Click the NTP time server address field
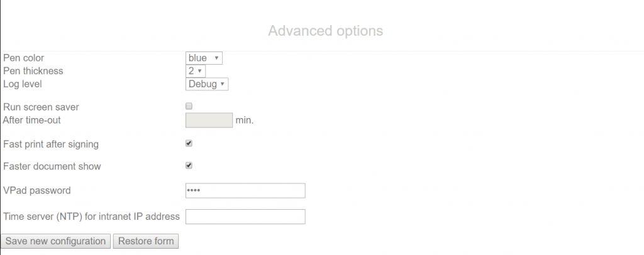The height and width of the screenshot is (255, 644). coord(245,217)
